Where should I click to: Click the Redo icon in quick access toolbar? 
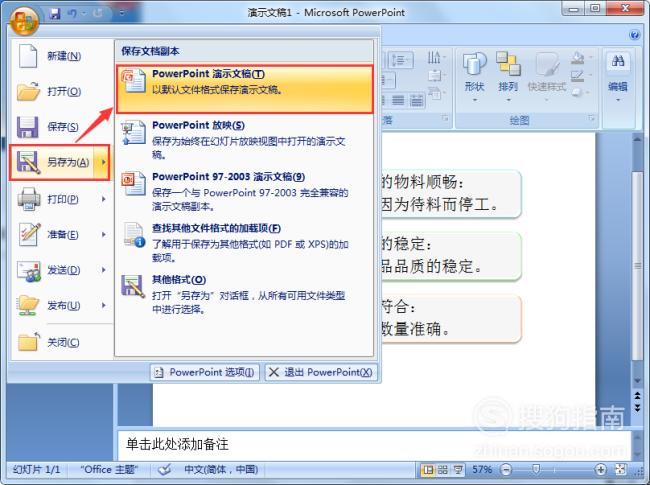point(97,13)
